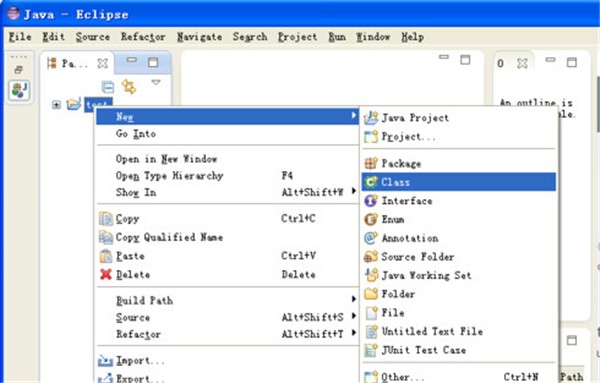Open the Package Explorer view menu arrow
600x383 pixels.
pyautogui.click(x=156, y=82)
